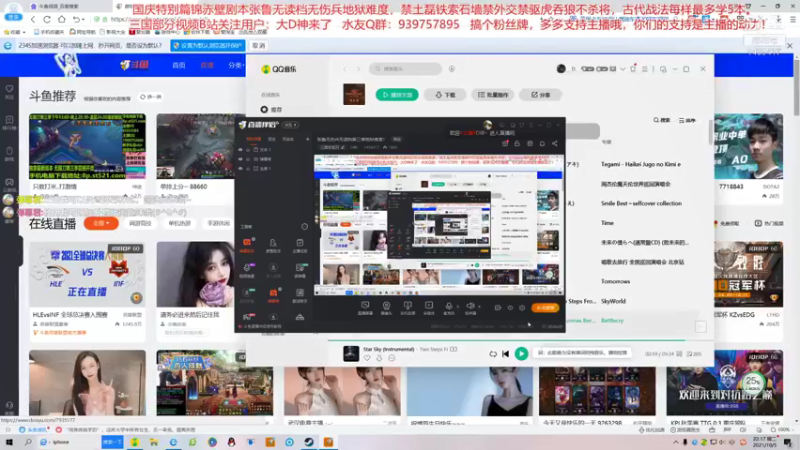
Task: Open the QQ penguin icon on the taskbar
Action: [232, 442]
